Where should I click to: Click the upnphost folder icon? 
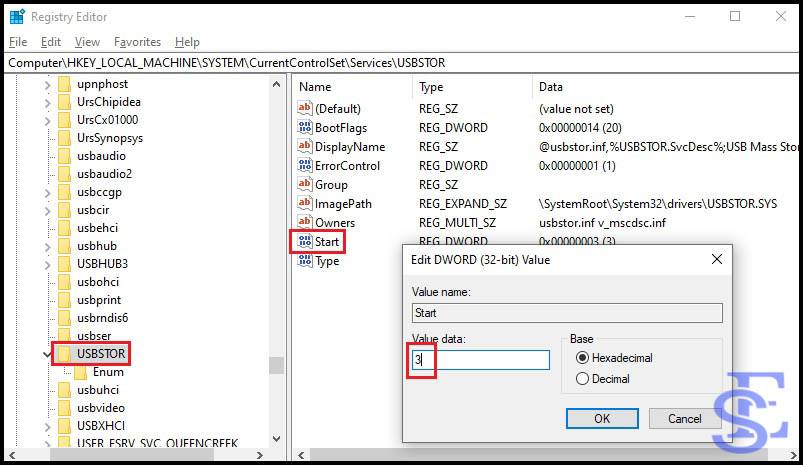65,84
